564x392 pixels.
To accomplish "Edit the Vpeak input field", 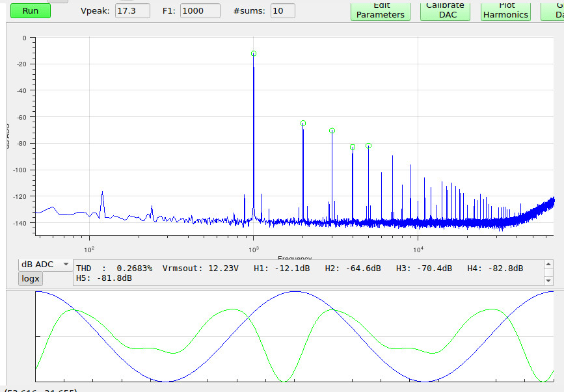I will 132,11.
